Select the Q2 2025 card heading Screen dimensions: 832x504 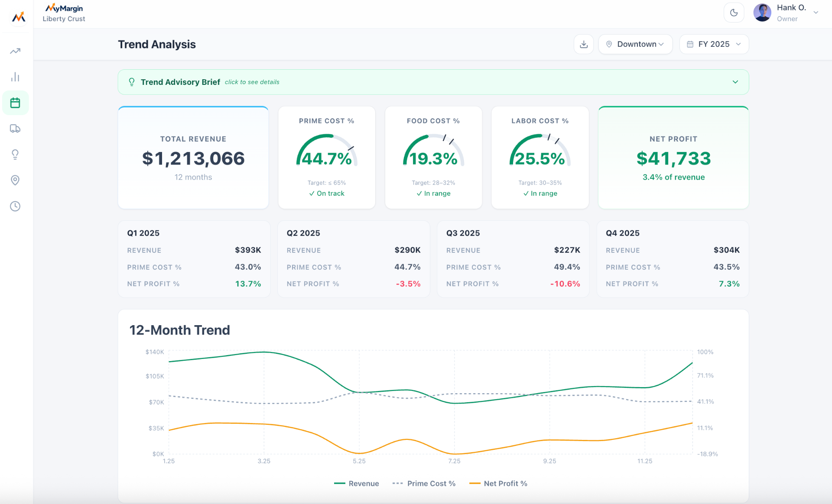click(303, 233)
